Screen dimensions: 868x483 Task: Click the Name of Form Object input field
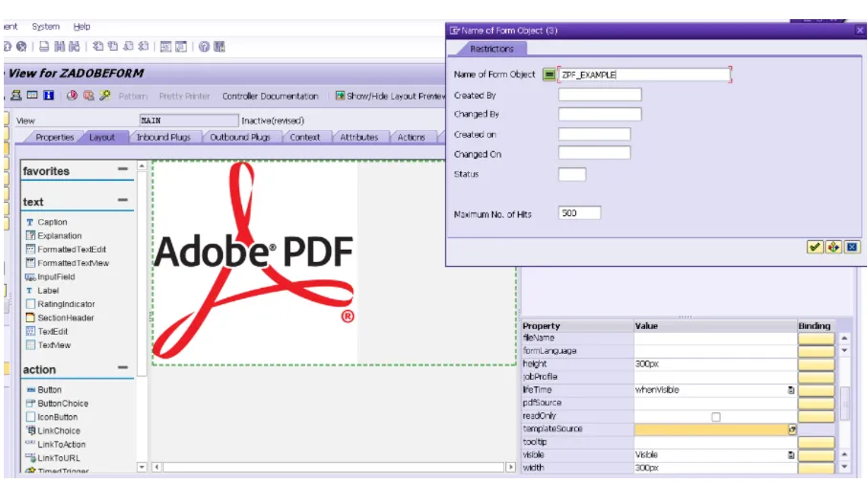point(644,75)
